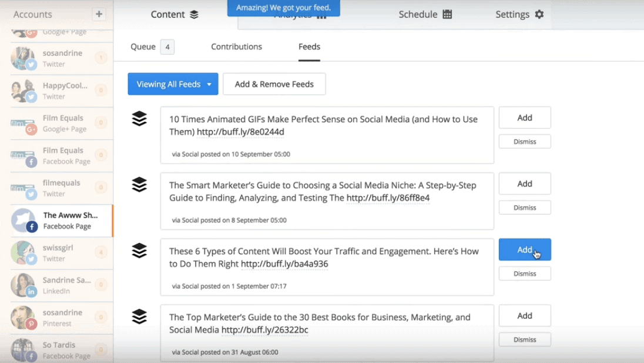Select the Feeds tab

309,47
